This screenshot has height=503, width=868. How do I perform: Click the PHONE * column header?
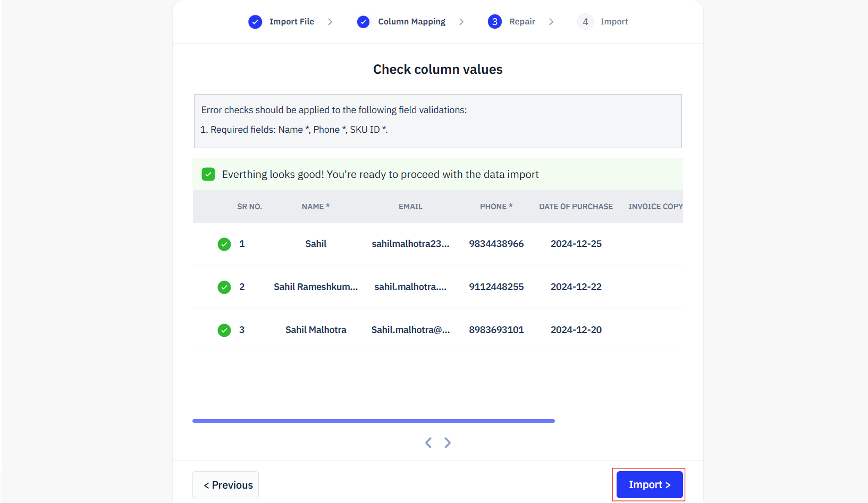496,207
